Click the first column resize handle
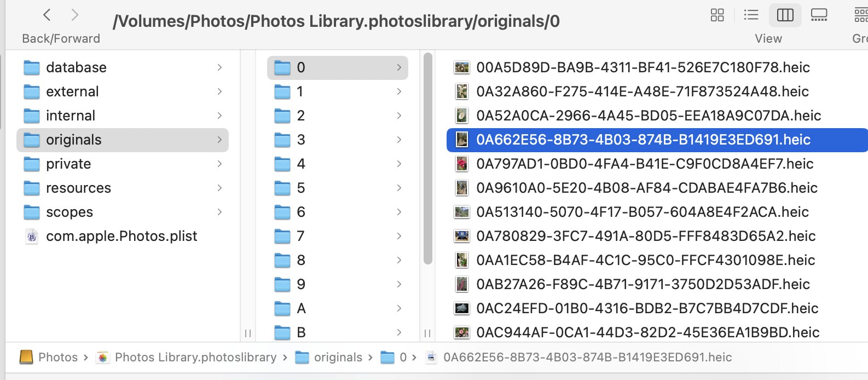Viewport: 868px width, 380px height. coord(248,333)
